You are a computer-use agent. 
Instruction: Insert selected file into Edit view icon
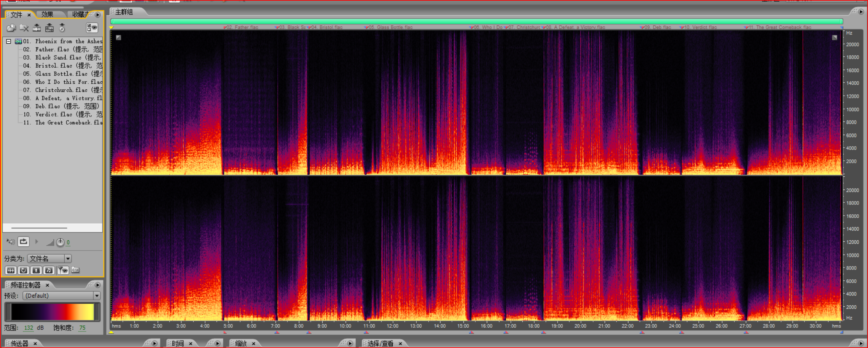click(37, 28)
